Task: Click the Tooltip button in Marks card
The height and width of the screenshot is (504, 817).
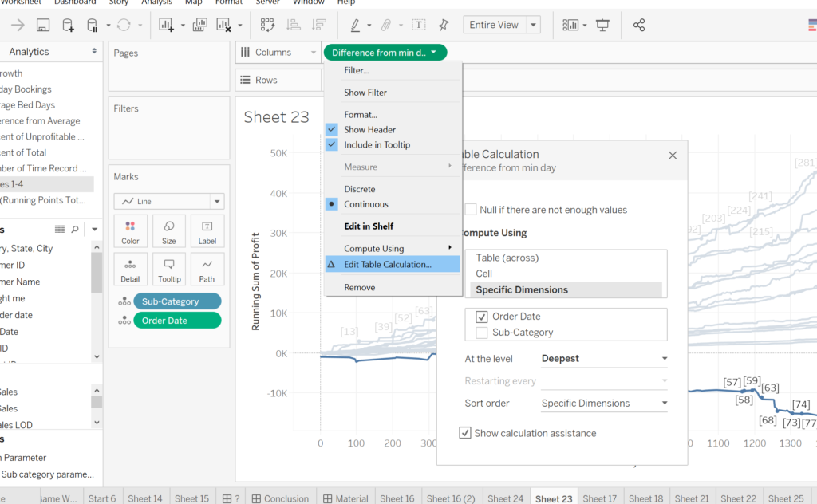Action: point(169,270)
